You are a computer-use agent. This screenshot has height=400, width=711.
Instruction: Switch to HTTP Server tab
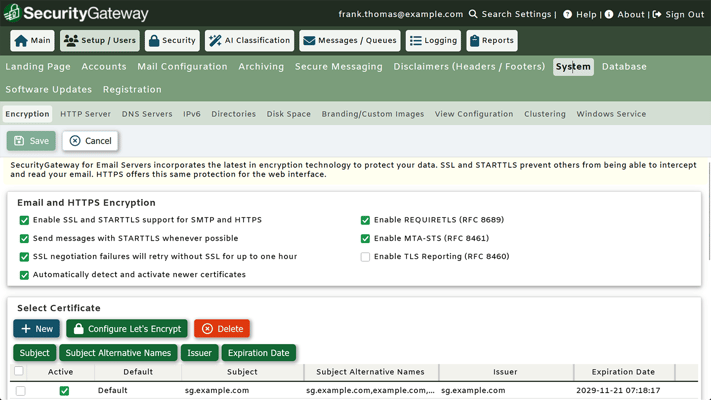coord(85,114)
